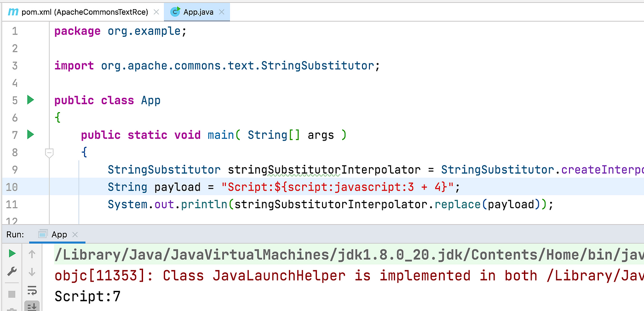
Task: Select the App.java editor tab
Action: 197,12
